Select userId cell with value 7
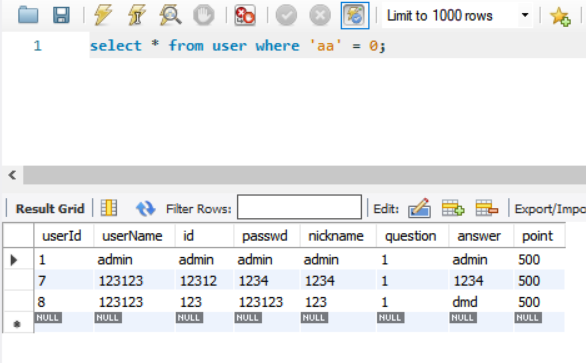 [x=64, y=280]
